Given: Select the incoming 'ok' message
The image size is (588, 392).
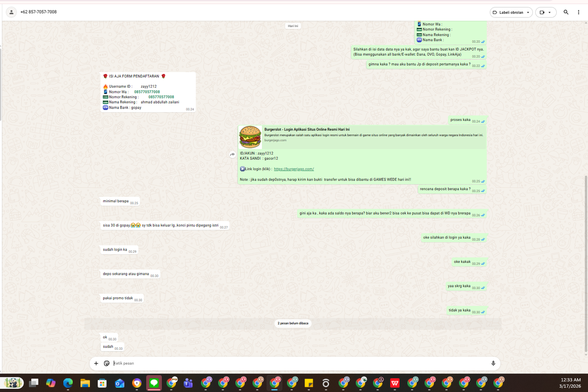Looking at the screenshot, I should tap(109, 338).
